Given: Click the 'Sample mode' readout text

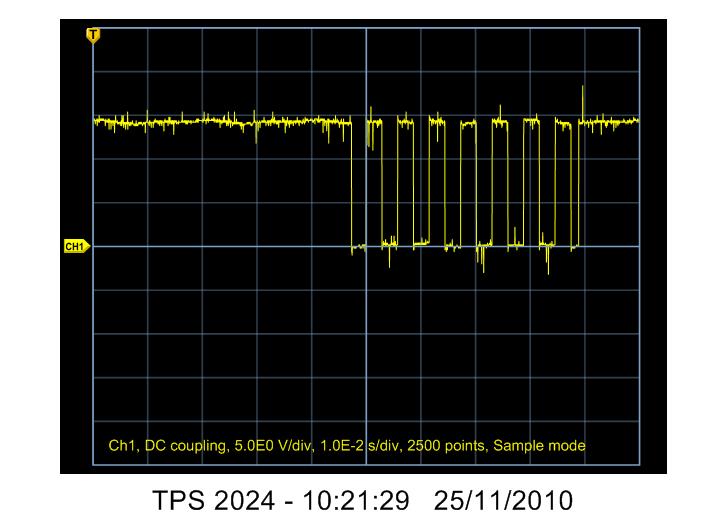Looking at the screenshot, I should (539, 446).
